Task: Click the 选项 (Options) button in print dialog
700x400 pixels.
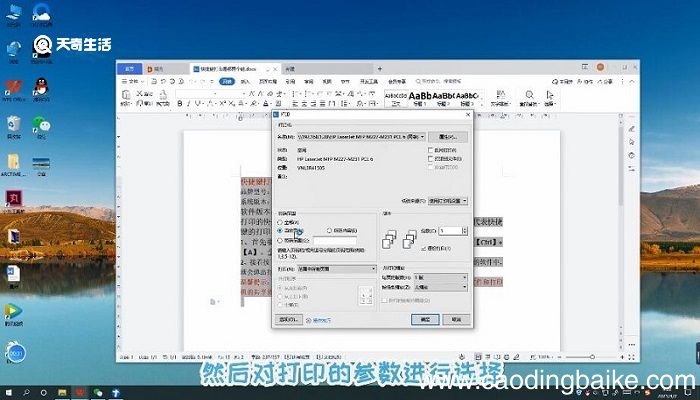Action: click(x=288, y=320)
